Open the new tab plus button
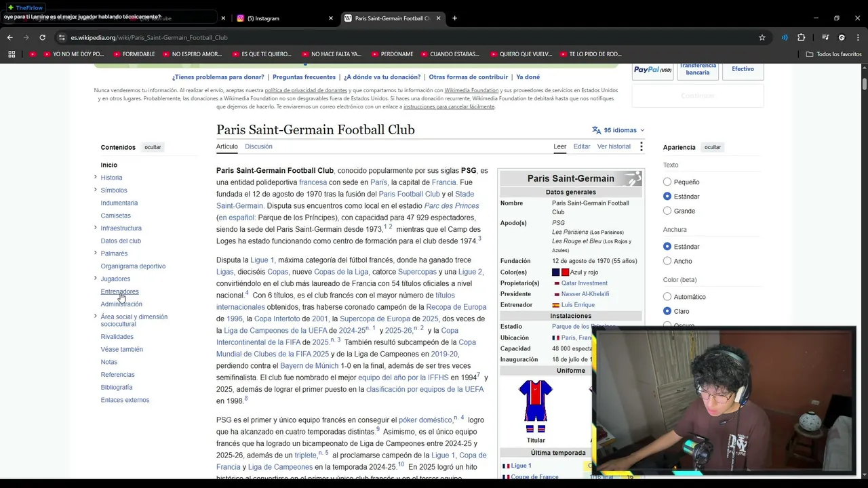The height and width of the screenshot is (488, 868). point(454,18)
